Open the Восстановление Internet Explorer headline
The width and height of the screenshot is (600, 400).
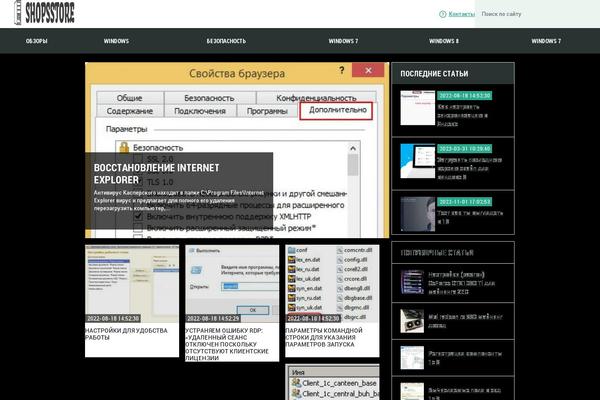coord(157,174)
